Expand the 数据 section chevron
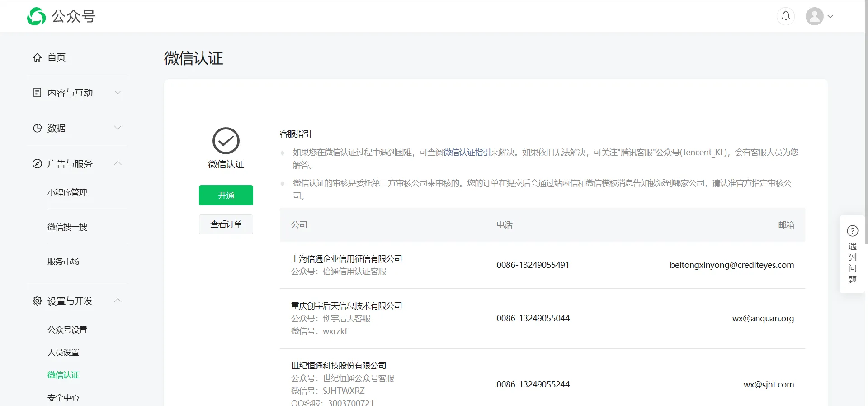The image size is (868, 406). point(118,128)
